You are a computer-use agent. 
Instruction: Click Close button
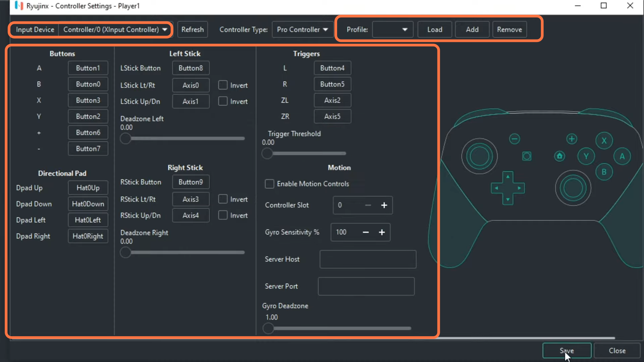point(617,351)
